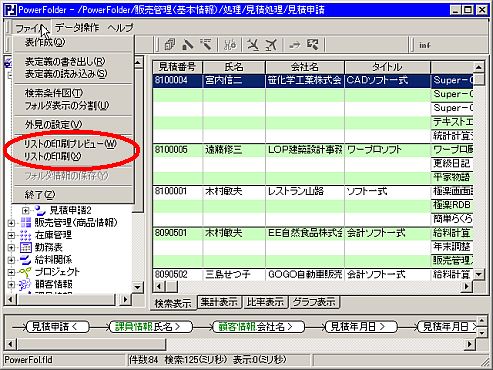Click the tree panel scroll down arrow
The image size is (493, 370).
[137, 287]
